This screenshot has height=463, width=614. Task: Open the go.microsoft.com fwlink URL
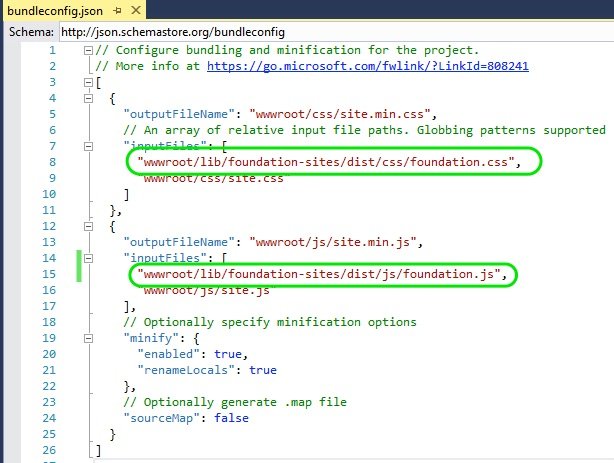[x=368, y=66]
